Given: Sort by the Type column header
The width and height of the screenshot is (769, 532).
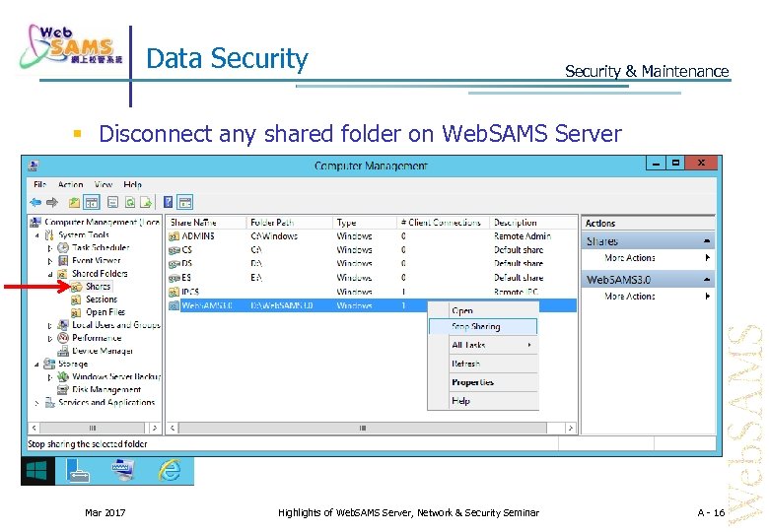Looking at the screenshot, I should click(365, 223).
